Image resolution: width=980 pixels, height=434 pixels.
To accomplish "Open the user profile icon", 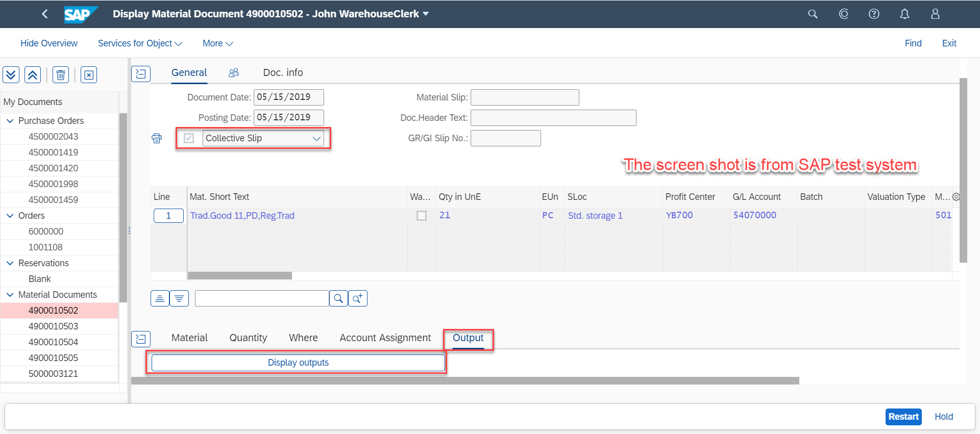I will [x=935, y=14].
